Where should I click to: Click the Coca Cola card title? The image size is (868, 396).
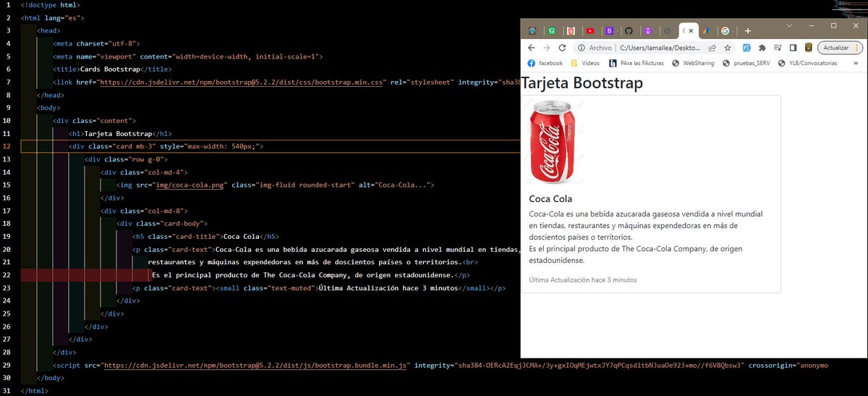pos(550,198)
